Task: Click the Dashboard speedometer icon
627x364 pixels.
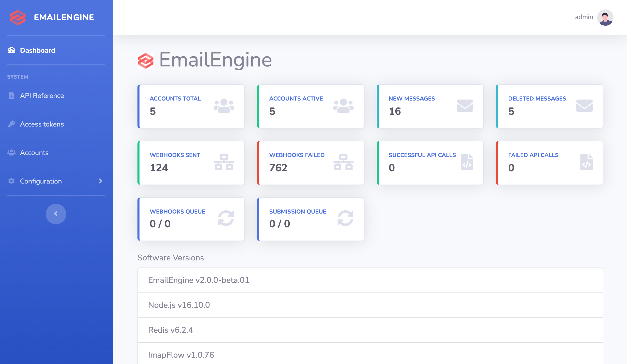Action: tap(11, 50)
